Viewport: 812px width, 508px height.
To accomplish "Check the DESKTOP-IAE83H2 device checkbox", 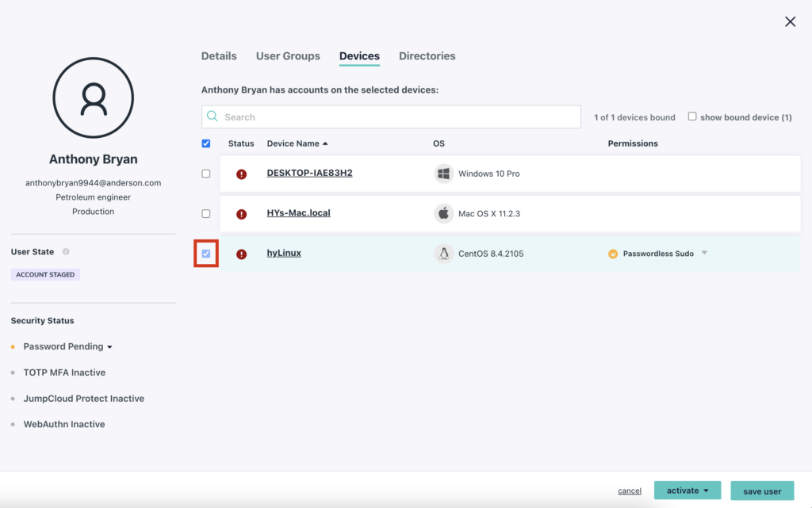I will pyautogui.click(x=206, y=174).
